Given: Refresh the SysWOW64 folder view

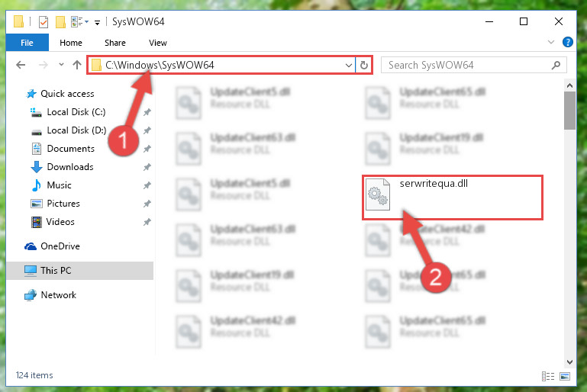Looking at the screenshot, I should (x=363, y=65).
